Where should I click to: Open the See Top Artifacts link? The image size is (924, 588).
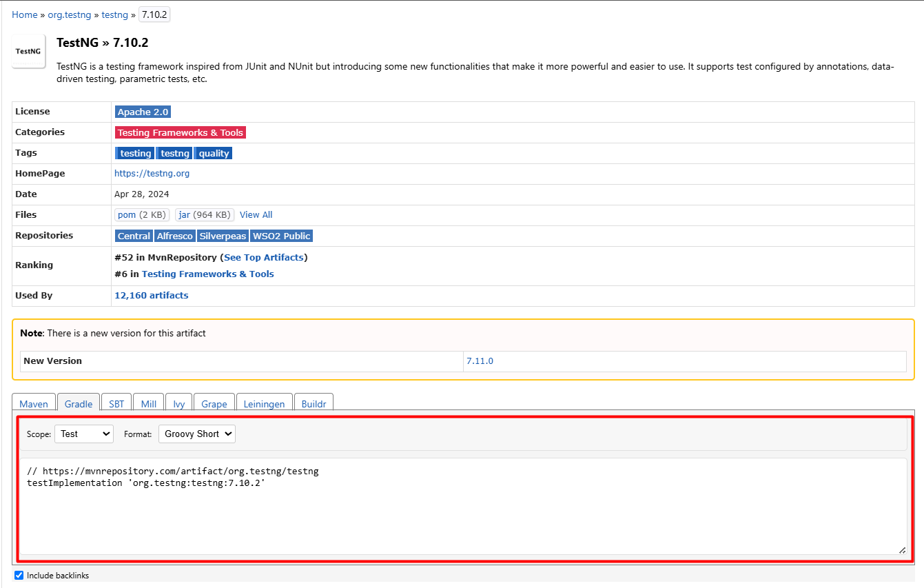point(264,257)
